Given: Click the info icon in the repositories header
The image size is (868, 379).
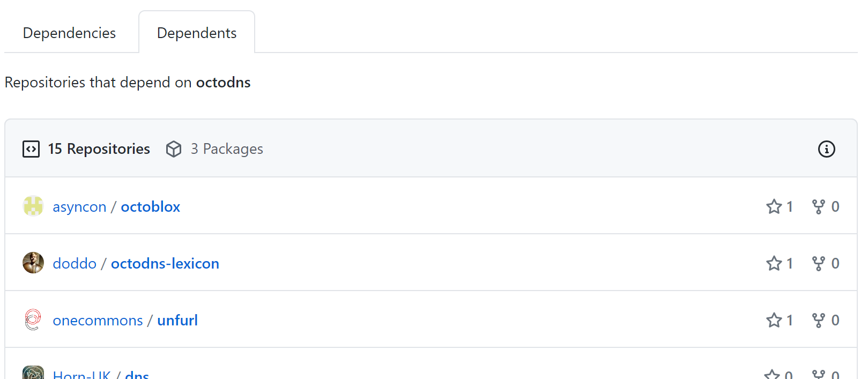Looking at the screenshot, I should click(x=826, y=149).
